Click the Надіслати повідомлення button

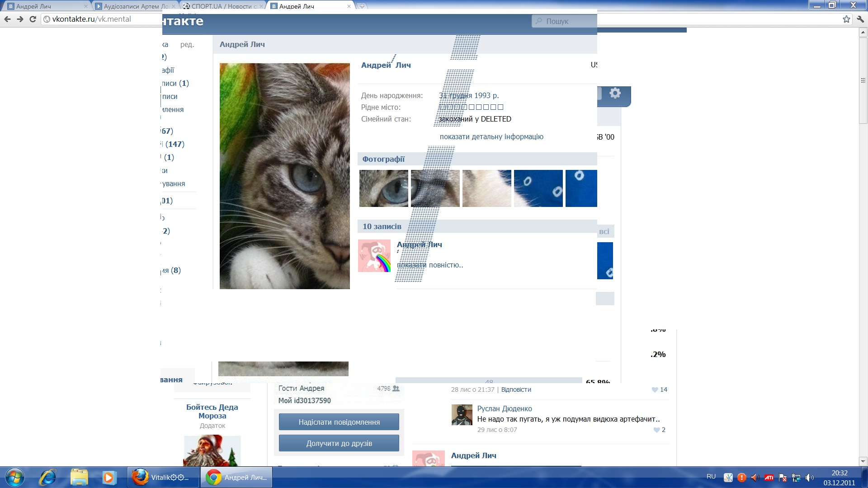[339, 422]
